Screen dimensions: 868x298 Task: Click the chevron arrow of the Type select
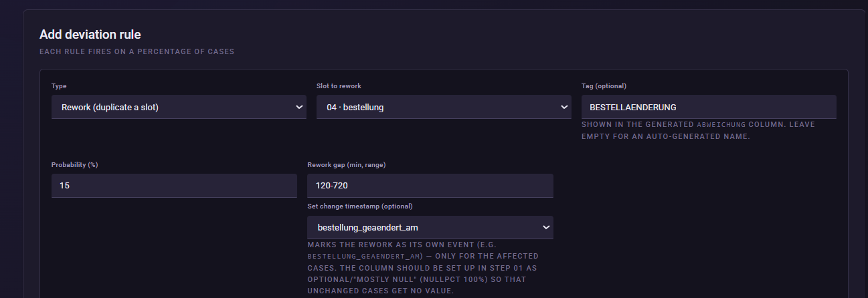299,107
